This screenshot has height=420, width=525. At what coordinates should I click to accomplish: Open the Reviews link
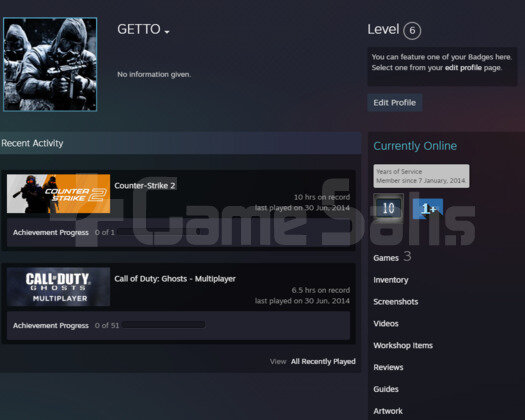click(x=388, y=367)
